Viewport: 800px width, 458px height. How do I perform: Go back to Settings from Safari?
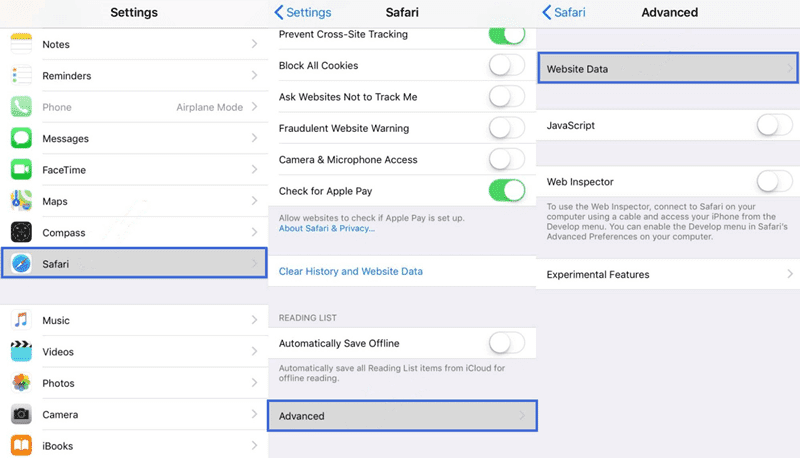coord(303,12)
